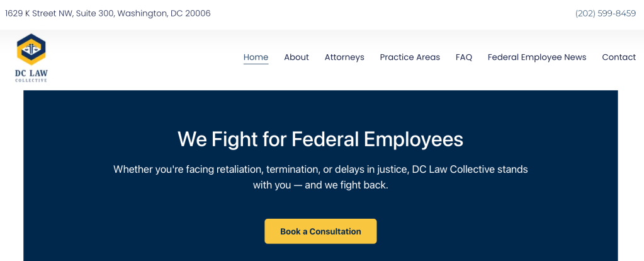The image size is (644, 261).
Task: Click the underline beneath the Home nav item
Action: click(x=256, y=64)
